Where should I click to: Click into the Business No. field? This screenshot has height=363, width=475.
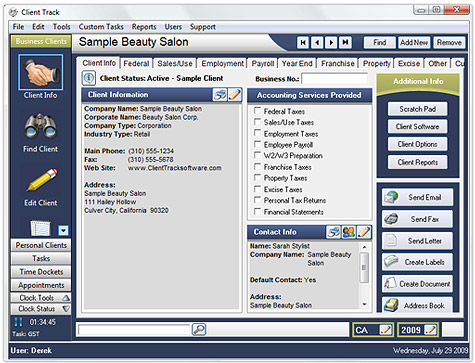tap(334, 79)
